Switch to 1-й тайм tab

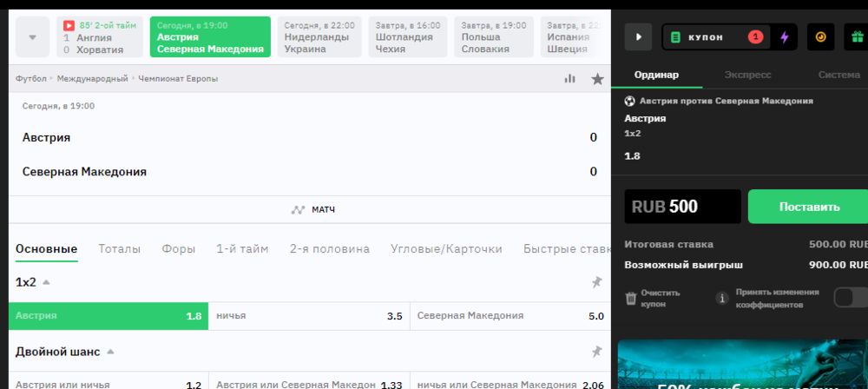pyautogui.click(x=242, y=249)
